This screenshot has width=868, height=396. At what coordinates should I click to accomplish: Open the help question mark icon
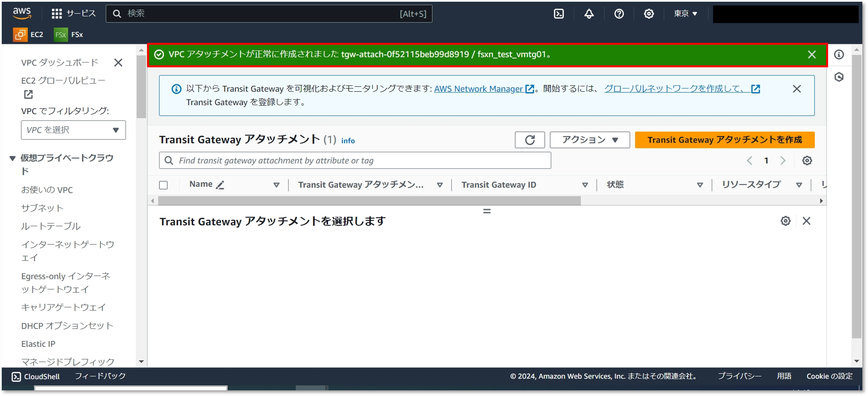pyautogui.click(x=619, y=14)
